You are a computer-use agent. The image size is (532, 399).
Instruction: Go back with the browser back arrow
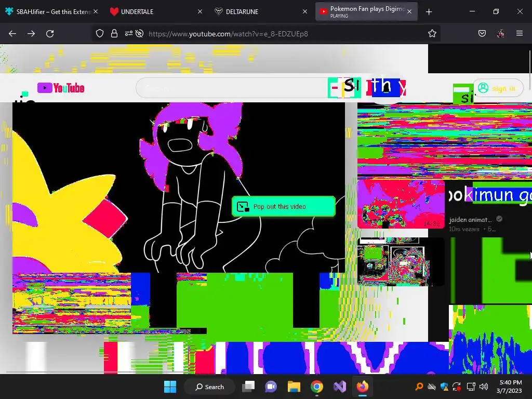(x=12, y=34)
